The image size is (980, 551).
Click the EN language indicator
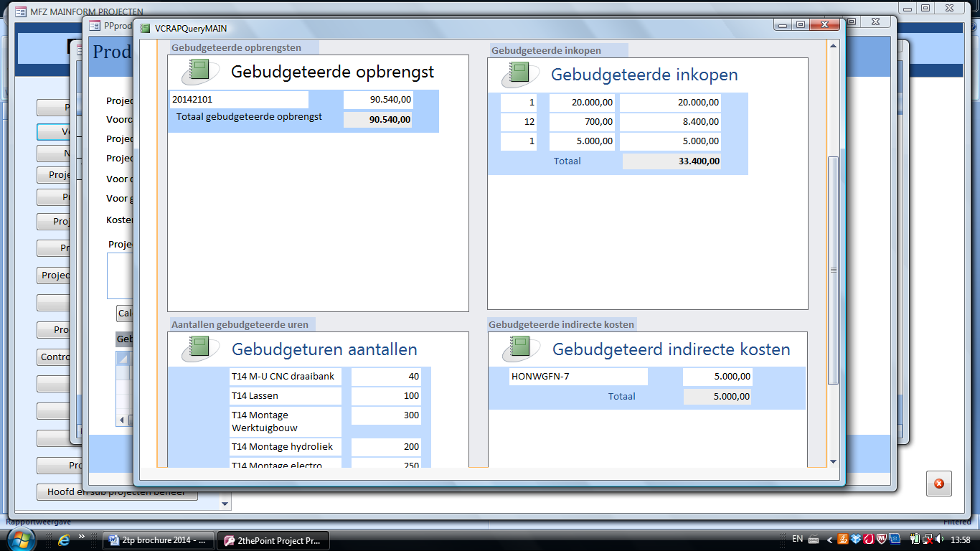point(797,539)
